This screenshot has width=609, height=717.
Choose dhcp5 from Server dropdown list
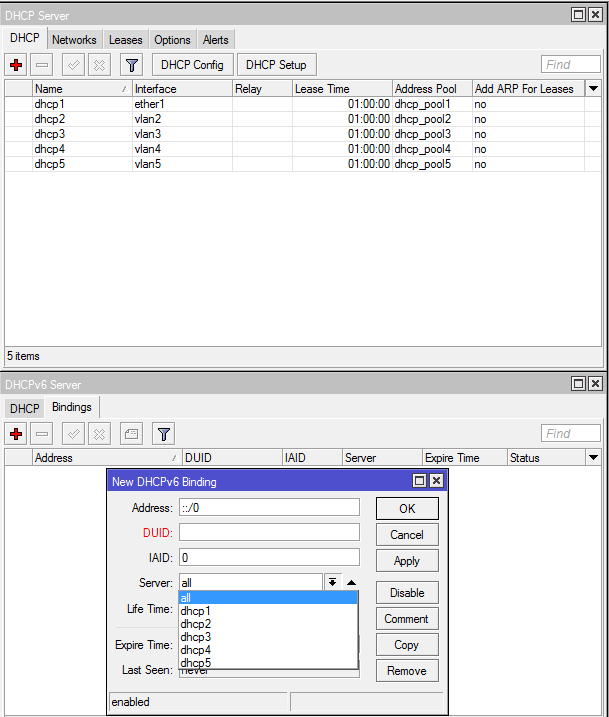coord(268,663)
